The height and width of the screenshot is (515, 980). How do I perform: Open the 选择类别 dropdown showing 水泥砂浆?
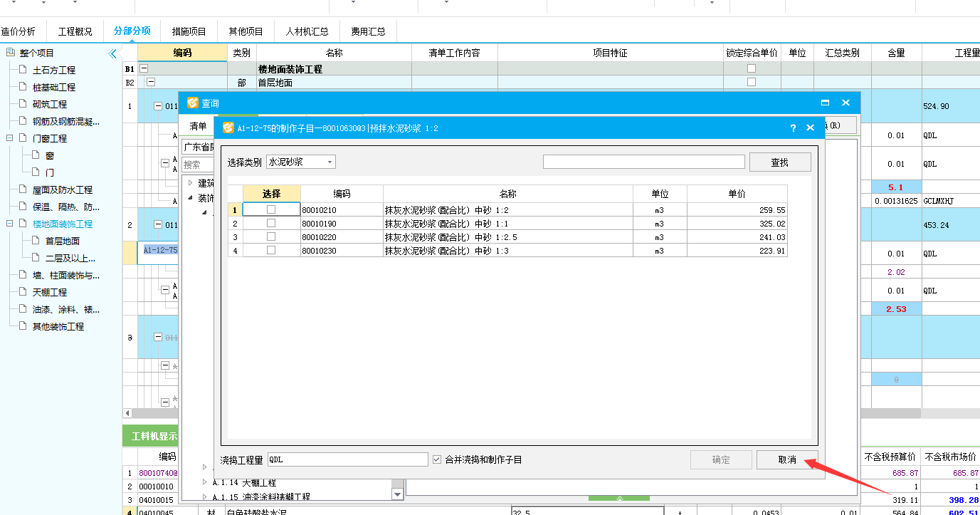(x=300, y=162)
